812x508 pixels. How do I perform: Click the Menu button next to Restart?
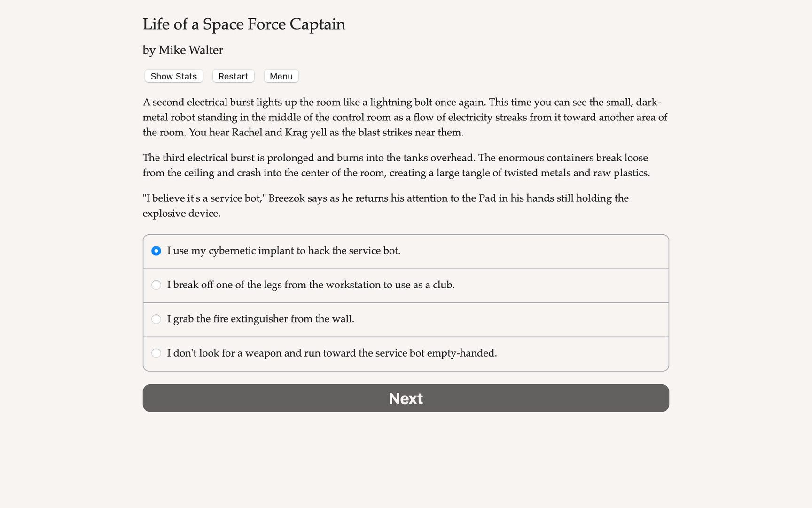[281, 76]
